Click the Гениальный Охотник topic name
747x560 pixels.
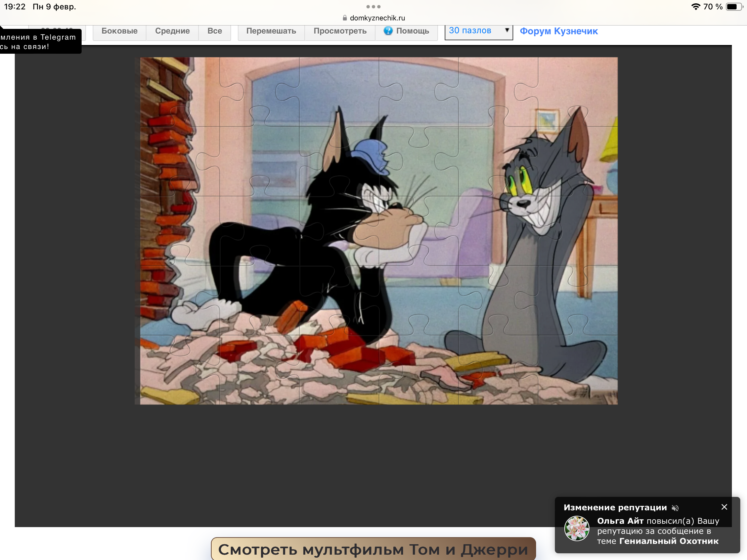(669, 541)
